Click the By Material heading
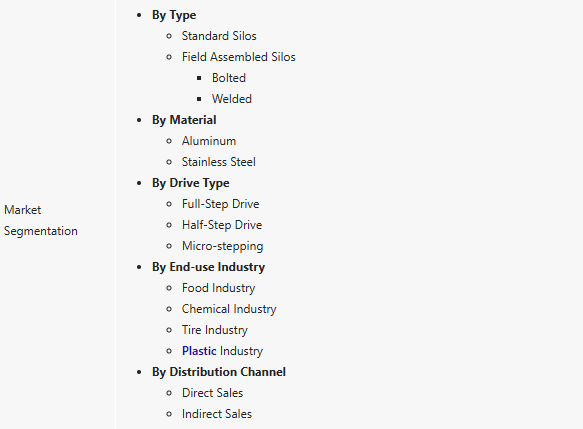This screenshot has width=583, height=429. point(184,120)
